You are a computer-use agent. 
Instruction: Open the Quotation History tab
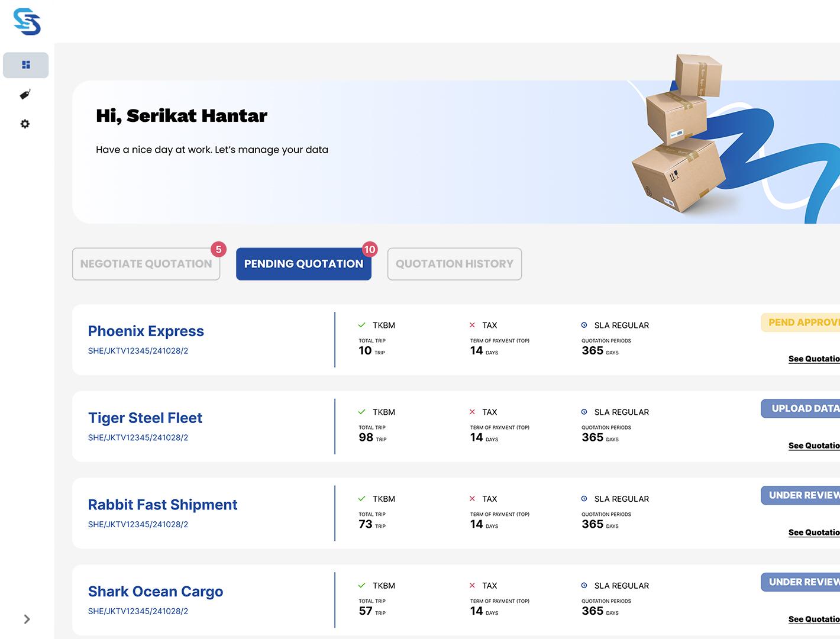pos(454,264)
